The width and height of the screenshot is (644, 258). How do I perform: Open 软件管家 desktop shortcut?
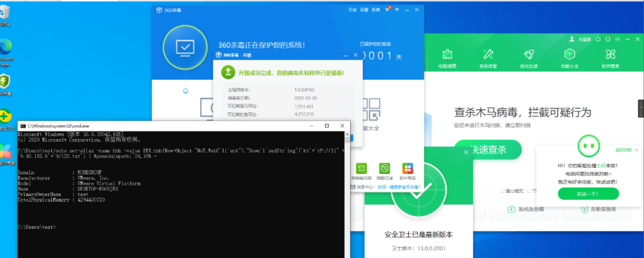pos(5,155)
